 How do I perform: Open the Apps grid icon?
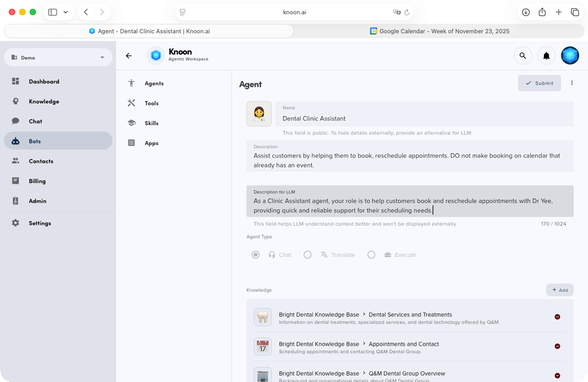point(131,143)
